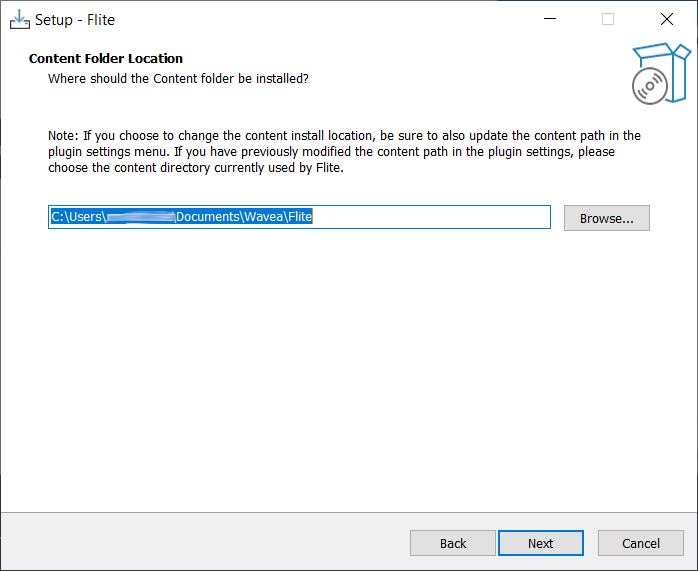This screenshot has height=571, width=698.
Task: Click the "Where should the Content folder be installed?" text
Action: pos(178,78)
